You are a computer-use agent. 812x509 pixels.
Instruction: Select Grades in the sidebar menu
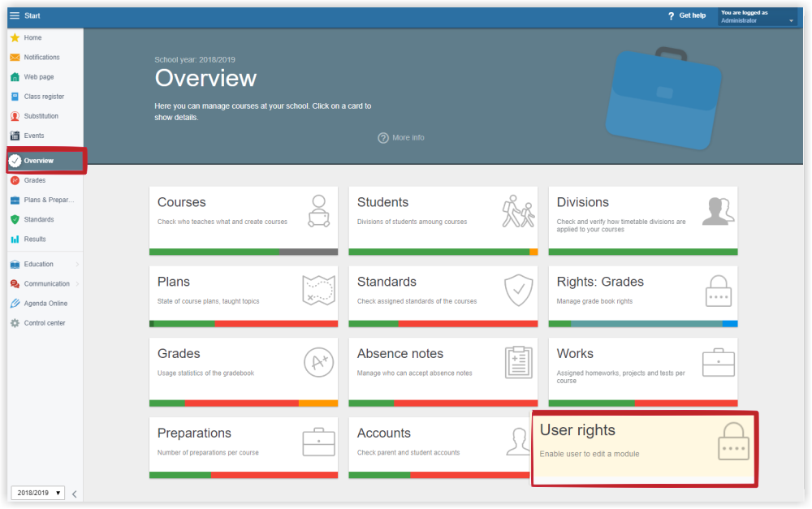coord(35,180)
